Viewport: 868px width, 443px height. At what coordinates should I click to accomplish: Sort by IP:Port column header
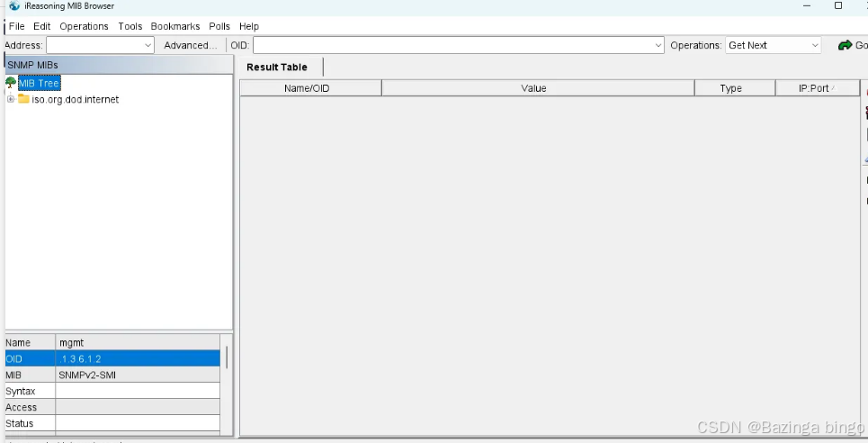(x=818, y=88)
